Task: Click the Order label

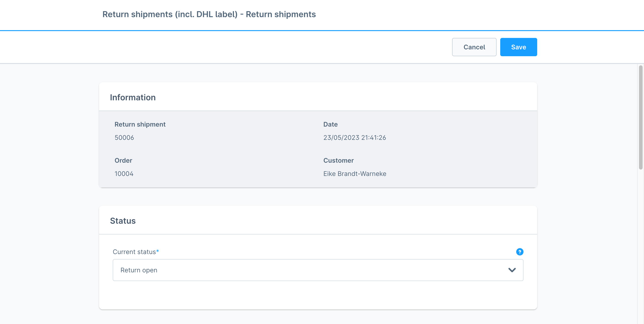Action: click(x=123, y=160)
